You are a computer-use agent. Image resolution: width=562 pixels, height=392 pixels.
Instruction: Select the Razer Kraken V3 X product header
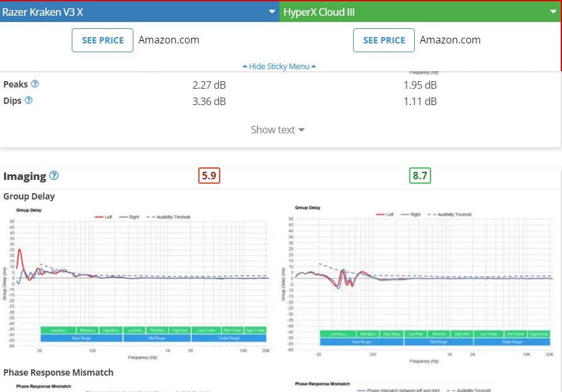coord(140,12)
